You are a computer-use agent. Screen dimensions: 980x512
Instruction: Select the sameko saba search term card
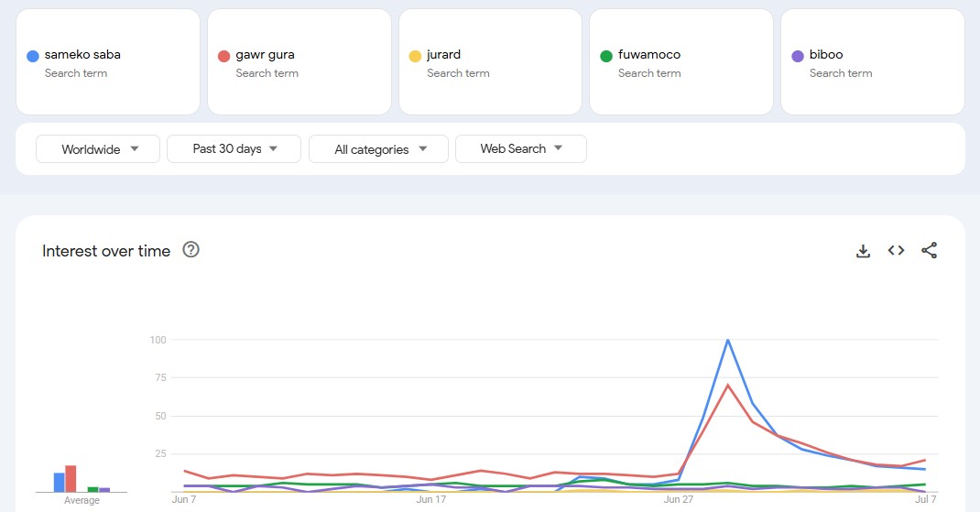pyautogui.click(x=108, y=62)
